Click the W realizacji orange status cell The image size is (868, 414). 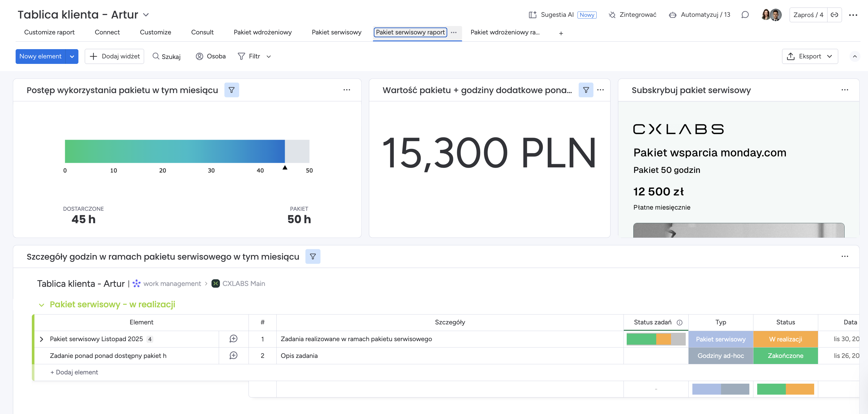(x=785, y=339)
